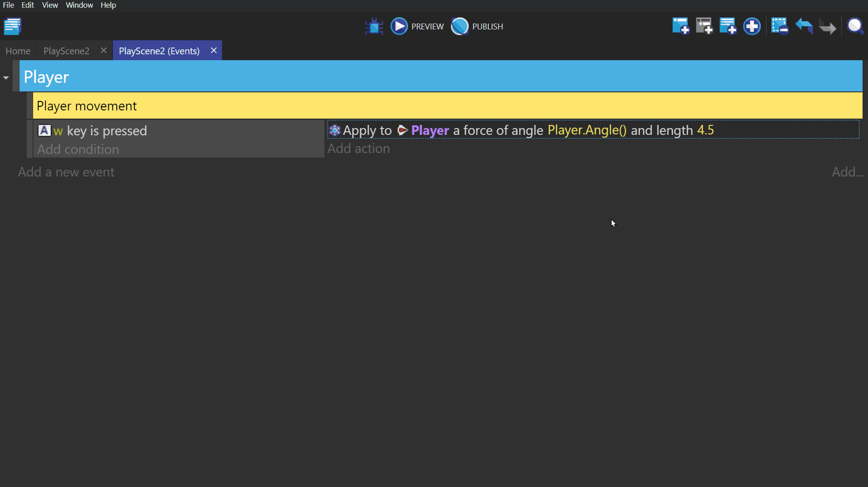Select the Player movement comment
This screenshot has width=868, height=487.
pyautogui.click(x=86, y=106)
